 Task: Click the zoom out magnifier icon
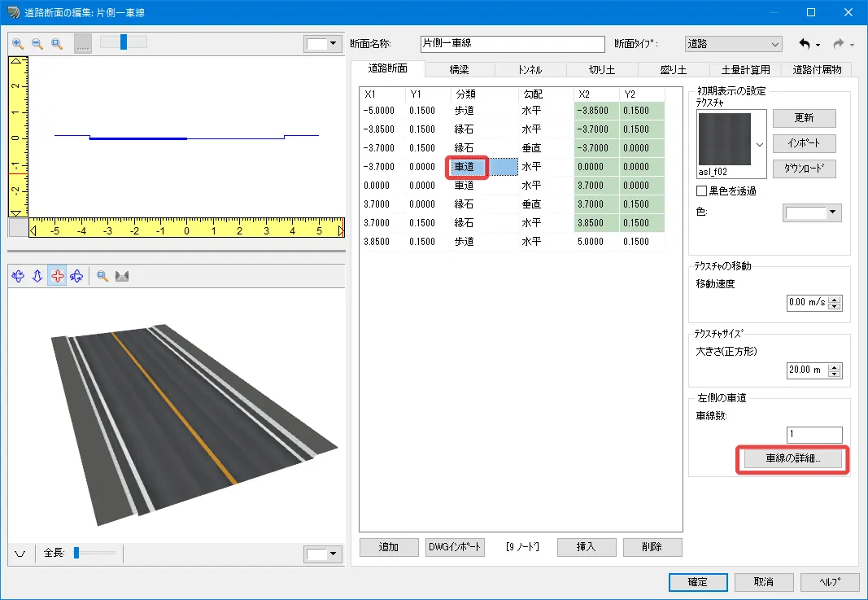point(37,44)
